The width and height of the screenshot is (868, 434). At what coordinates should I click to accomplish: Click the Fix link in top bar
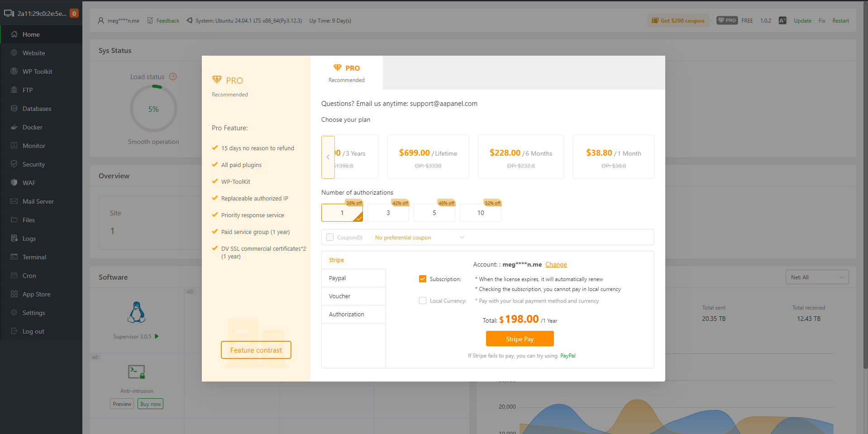tap(822, 21)
